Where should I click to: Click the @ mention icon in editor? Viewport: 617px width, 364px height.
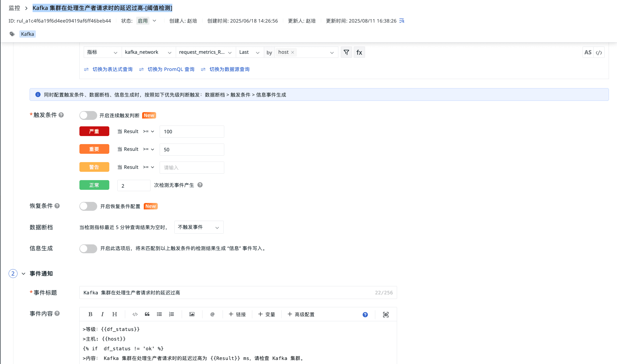coord(212,314)
